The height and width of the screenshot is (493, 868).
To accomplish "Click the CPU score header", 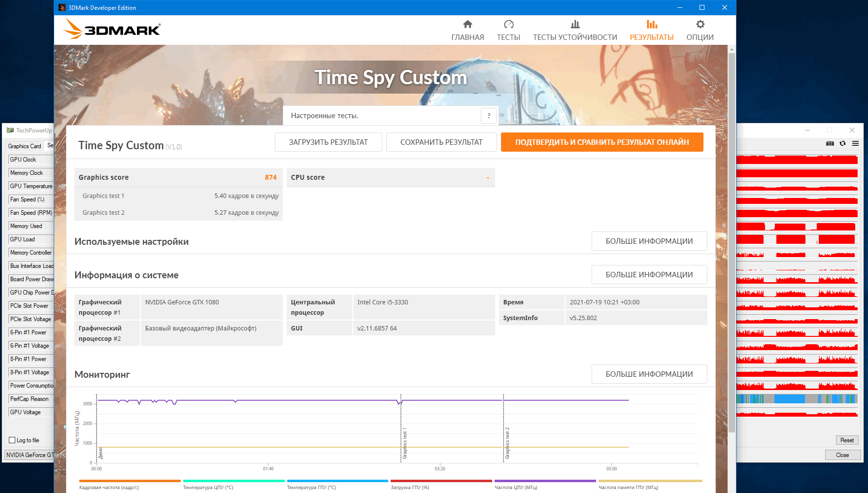I will [391, 177].
